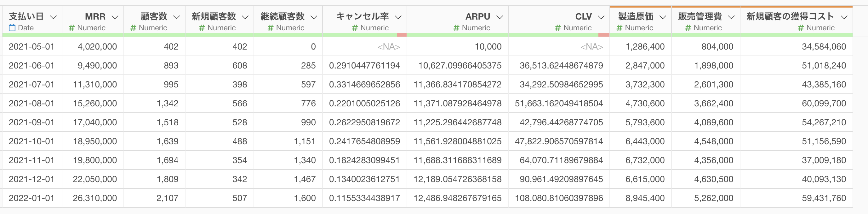The height and width of the screenshot is (214, 868).
Task: Click the green data quality bar under MRR
Action: (93, 35)
